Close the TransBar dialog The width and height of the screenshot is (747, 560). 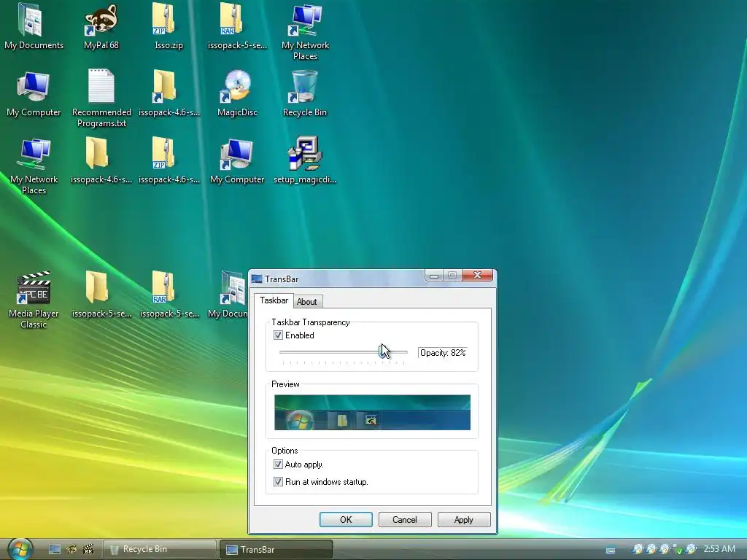(477, 275)
